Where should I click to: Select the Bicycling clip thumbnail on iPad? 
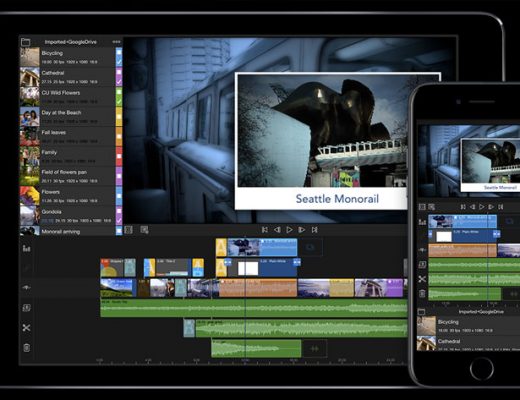tap(30, 57)
